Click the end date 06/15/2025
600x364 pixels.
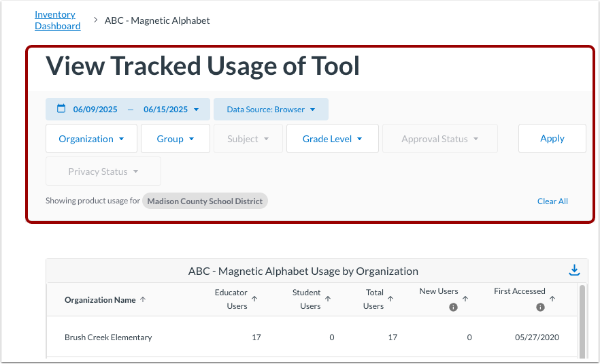tap(166, 110)
